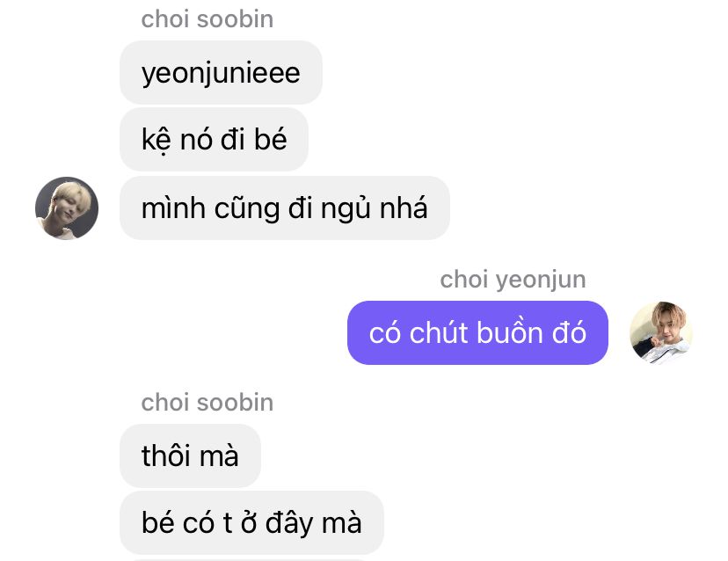Viewport: 728px width, 561px height.
Task: Select the 'thôi mà' message bubble
Action: (x=191, y=455)
